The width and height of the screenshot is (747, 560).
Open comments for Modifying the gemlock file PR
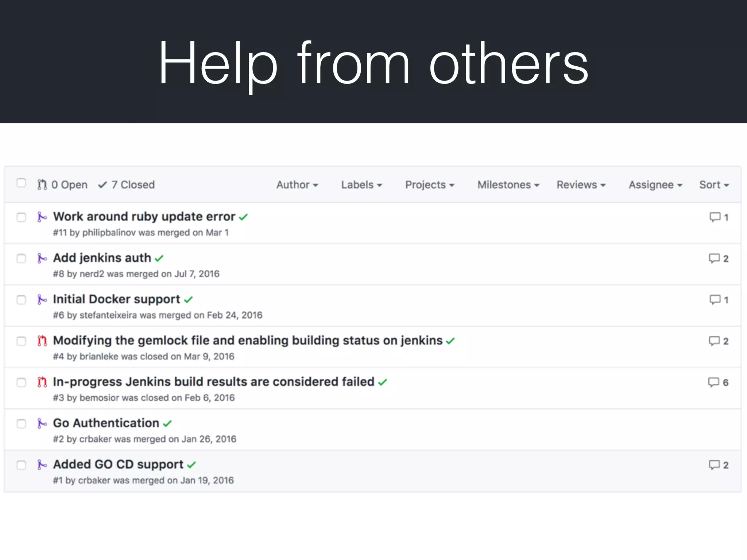point(719,341)
